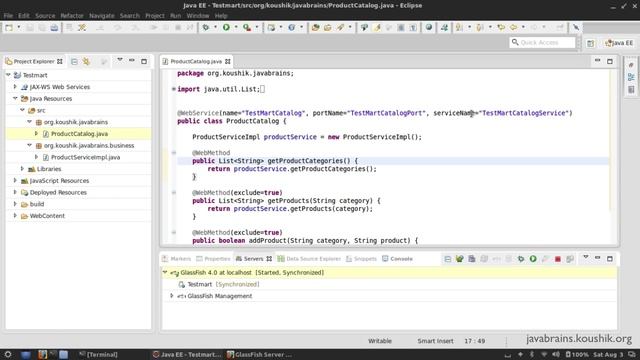The height and width of the screenshot is (360, 640).
Task: Click the Search flashlight toolbar icon
Action: coord(340,27)
